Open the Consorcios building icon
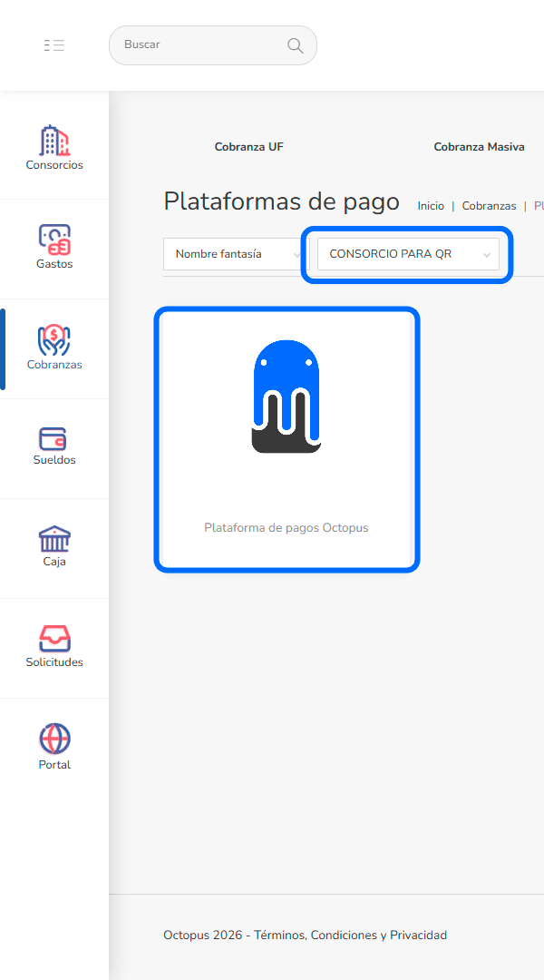 (54, 141)
